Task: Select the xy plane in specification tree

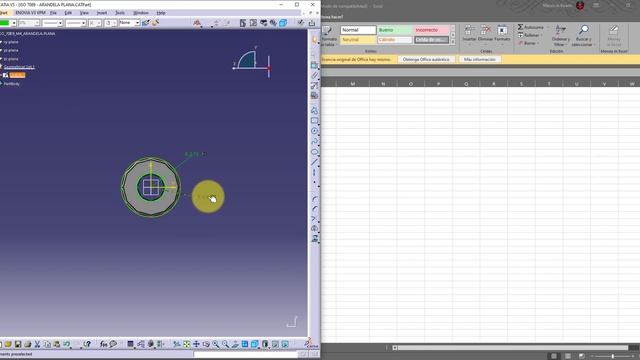Action: (11, 42)
